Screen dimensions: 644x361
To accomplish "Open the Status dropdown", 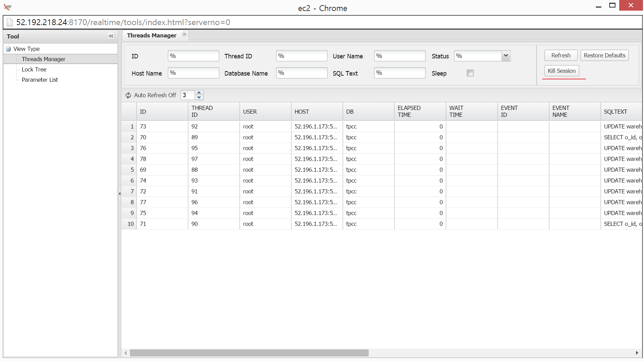I will pyautogui.click(x=506, y=56).
